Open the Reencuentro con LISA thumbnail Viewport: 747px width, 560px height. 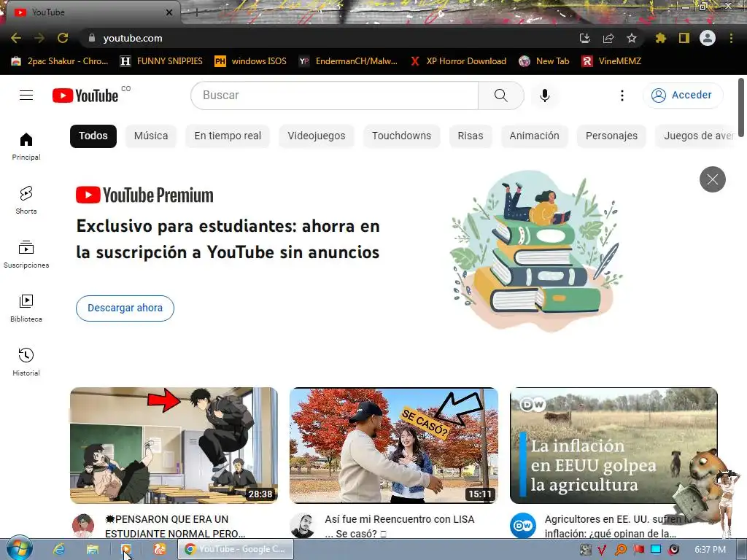click(394, 446)
